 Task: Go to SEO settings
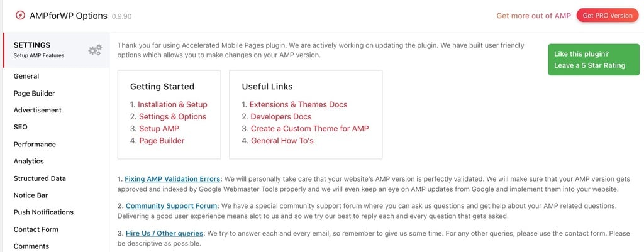tap(21, 127)
